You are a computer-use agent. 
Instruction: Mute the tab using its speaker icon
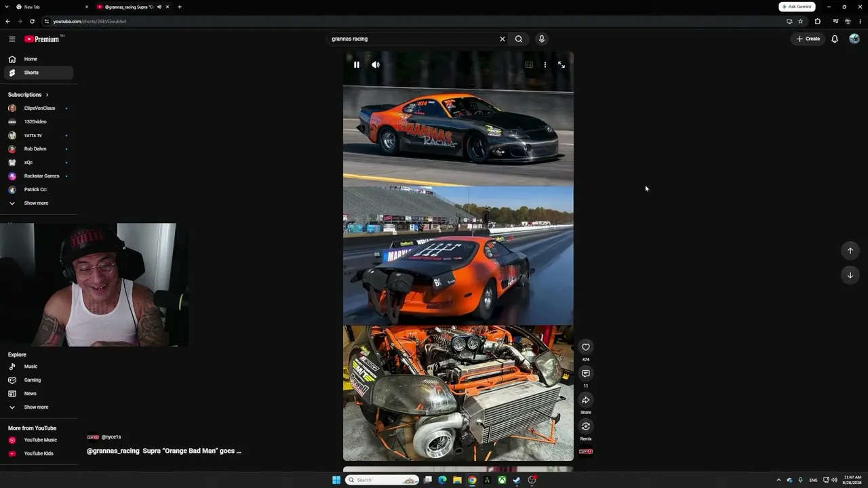(x=159, y=7)
